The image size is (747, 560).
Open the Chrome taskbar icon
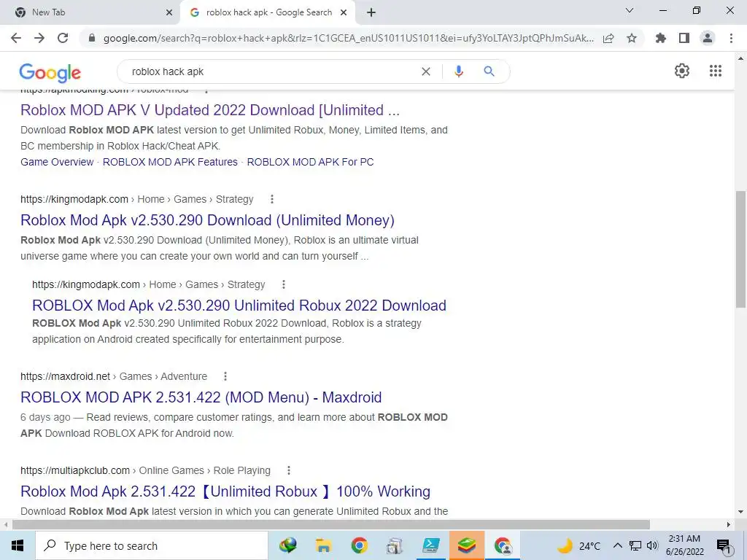[359, 545]
